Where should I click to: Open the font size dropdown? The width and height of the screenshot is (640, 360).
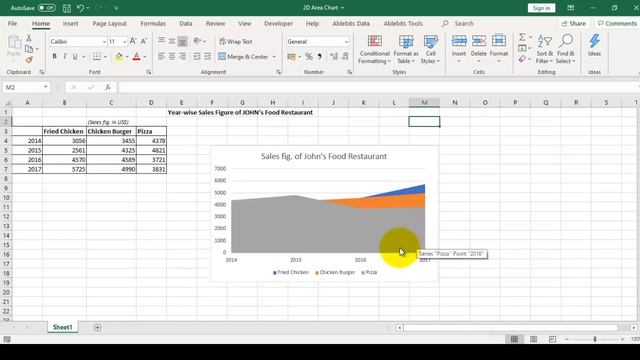124,42
